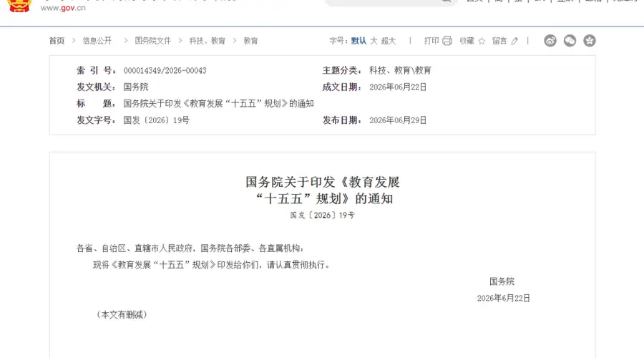Image resolution: width=644 pixels, height=358 pixels.
Task: Click the note （本文有删减）
Action: [122, 314]
